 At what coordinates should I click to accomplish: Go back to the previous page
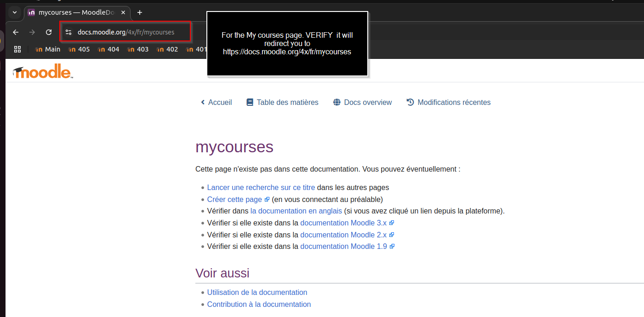[16, 32]
